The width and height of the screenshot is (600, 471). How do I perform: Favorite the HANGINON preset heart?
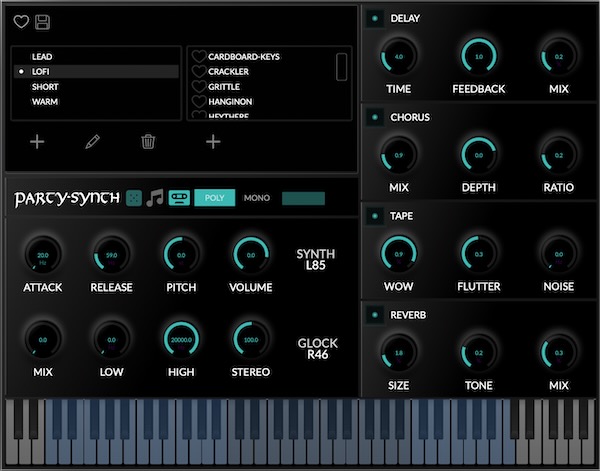coord(199,101)
